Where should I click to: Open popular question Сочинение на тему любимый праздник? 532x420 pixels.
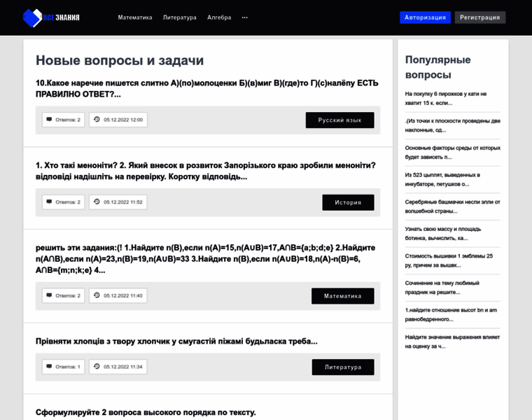coord(442,288)
